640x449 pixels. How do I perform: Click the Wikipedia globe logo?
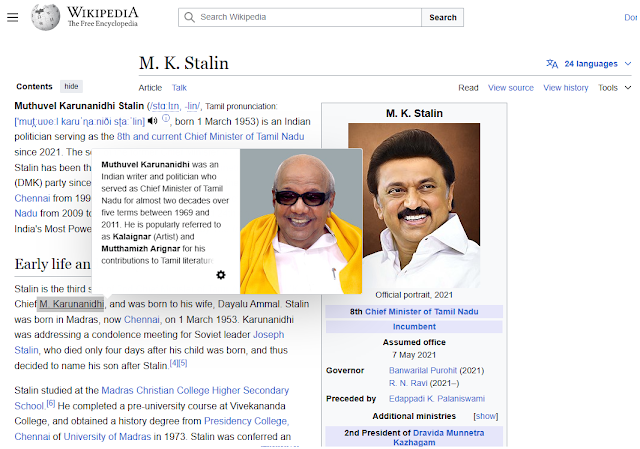pyautogui.click(x=46, y=17)
